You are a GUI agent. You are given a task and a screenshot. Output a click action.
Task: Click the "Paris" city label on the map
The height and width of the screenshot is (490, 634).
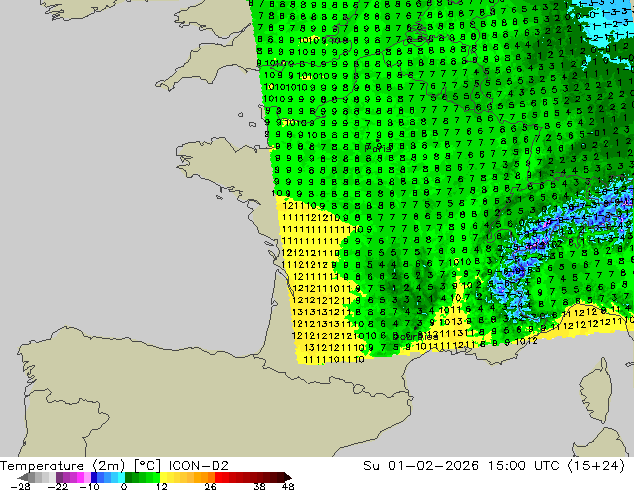378,149
